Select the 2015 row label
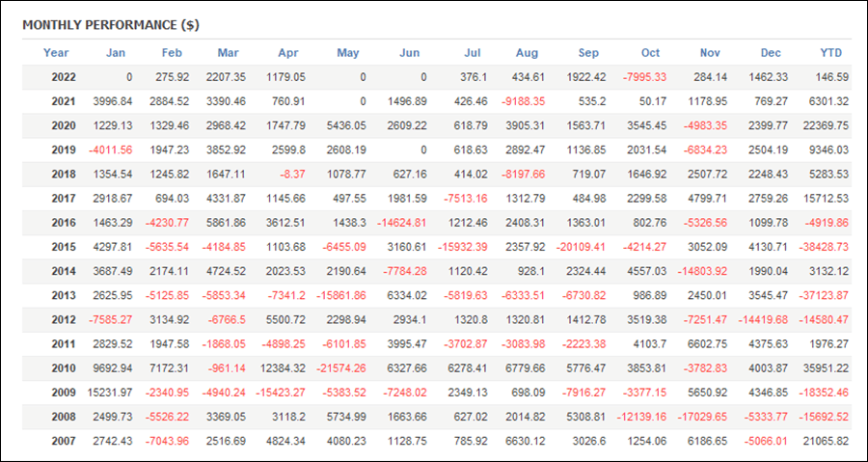Image resolution: width=868 pixels, height=462 pixels. [x=64, y=247]
